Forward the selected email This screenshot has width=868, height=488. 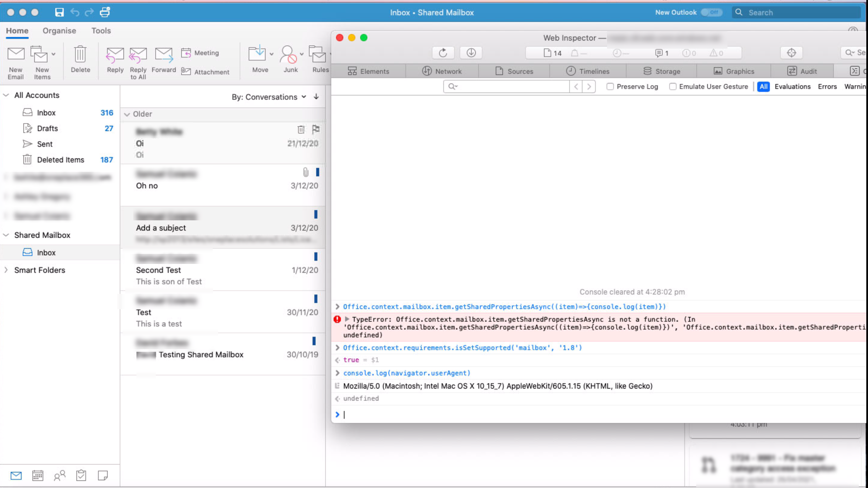(x=164, y=61)
